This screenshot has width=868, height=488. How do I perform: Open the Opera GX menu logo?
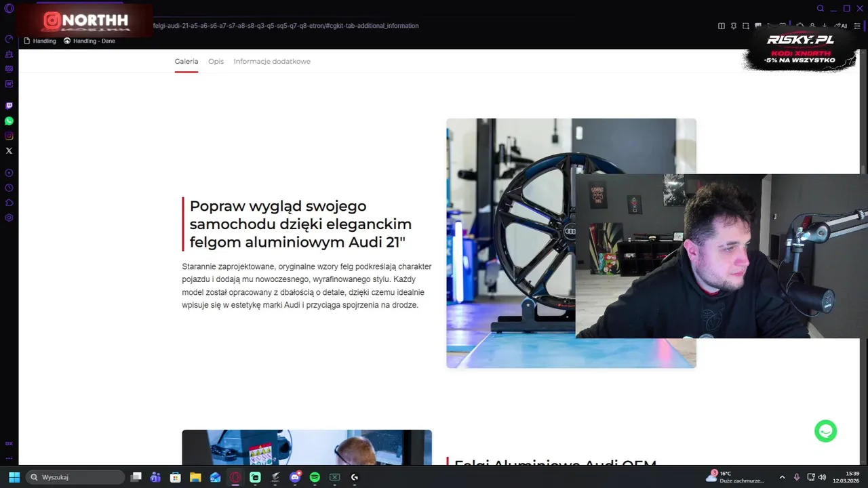pos(9,8)
